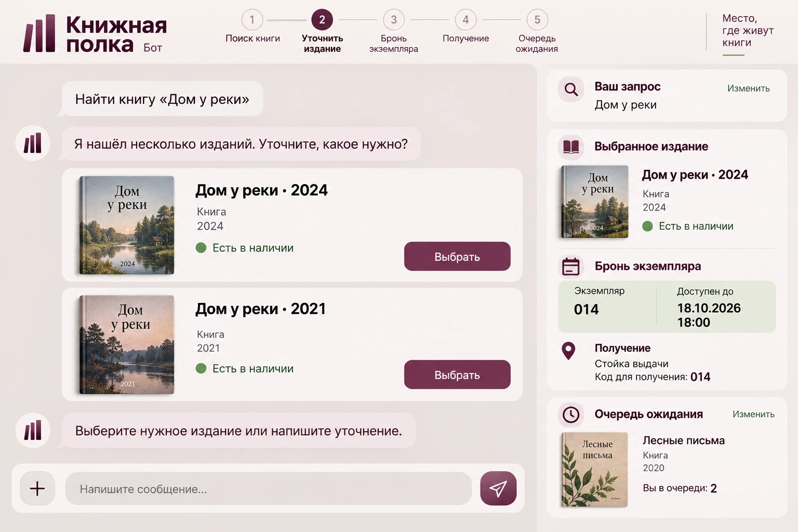The height and width of the screenshot is (532, 798).
Task: Click the 'Место, где живут книги' slogan
Action: pyautogui.click(x=748, y=31)
